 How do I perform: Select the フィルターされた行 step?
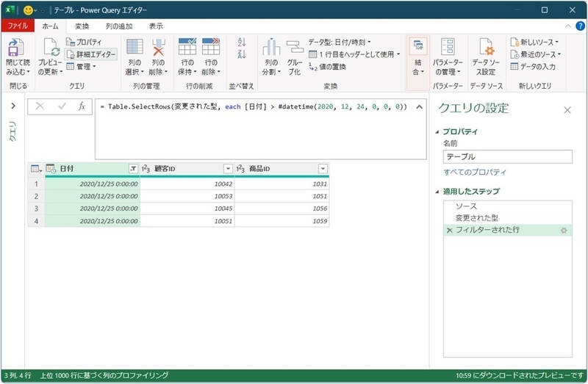click(x=507, y=230)
